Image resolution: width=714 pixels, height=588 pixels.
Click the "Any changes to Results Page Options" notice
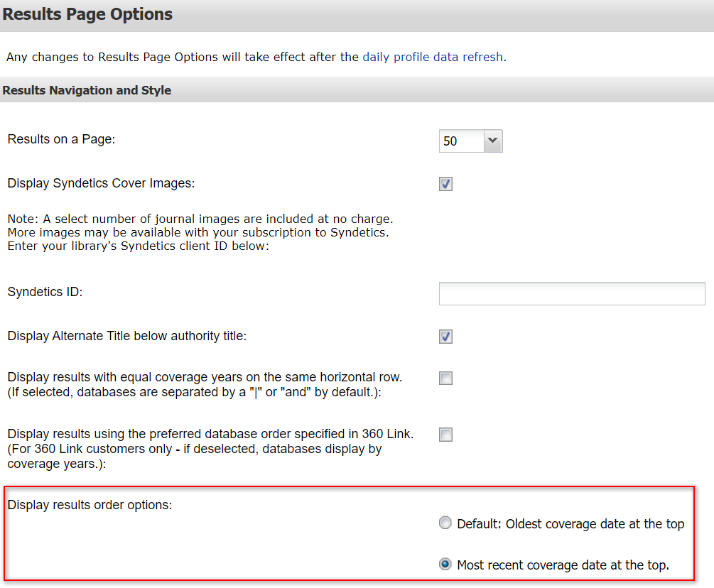click(x=183, y=57)
